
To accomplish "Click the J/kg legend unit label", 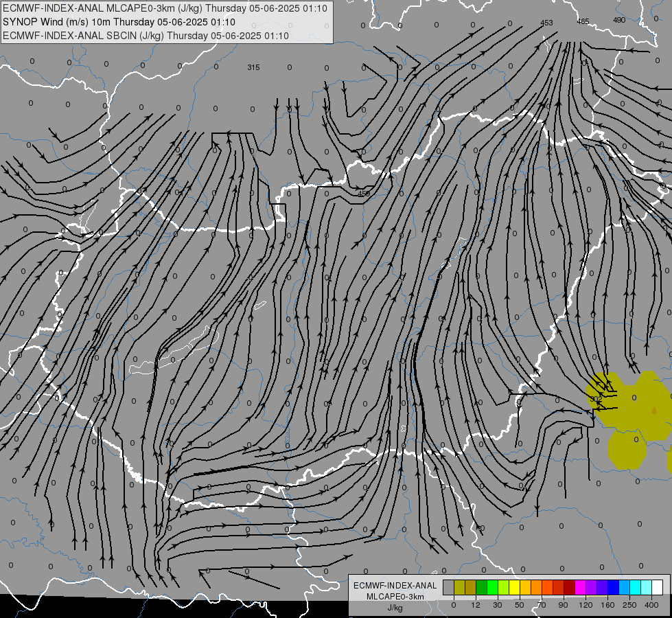I will pos(395,608).
